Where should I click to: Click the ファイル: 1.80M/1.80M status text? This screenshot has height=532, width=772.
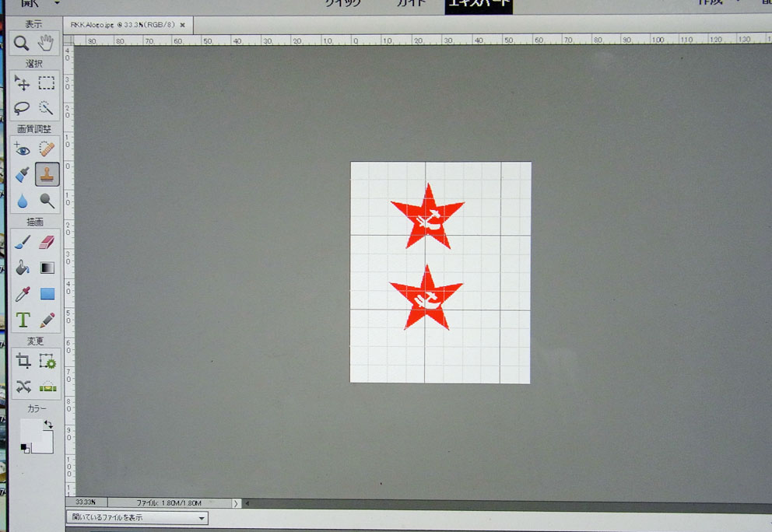click(169, 503)
